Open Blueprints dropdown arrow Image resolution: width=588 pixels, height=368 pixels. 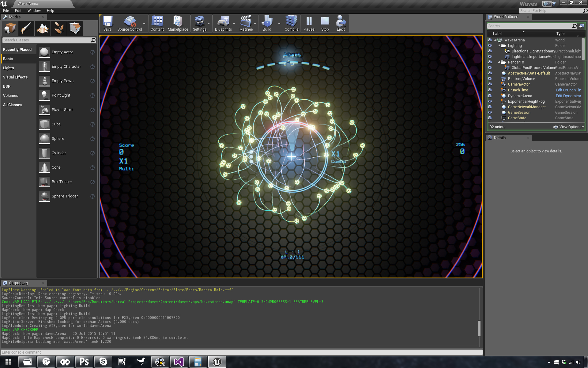[x=234, y=24]
